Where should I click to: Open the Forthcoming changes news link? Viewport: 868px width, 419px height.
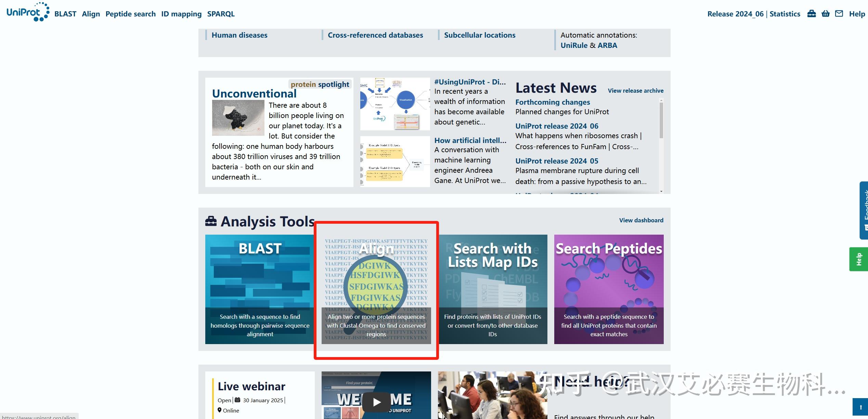point(553,102)
